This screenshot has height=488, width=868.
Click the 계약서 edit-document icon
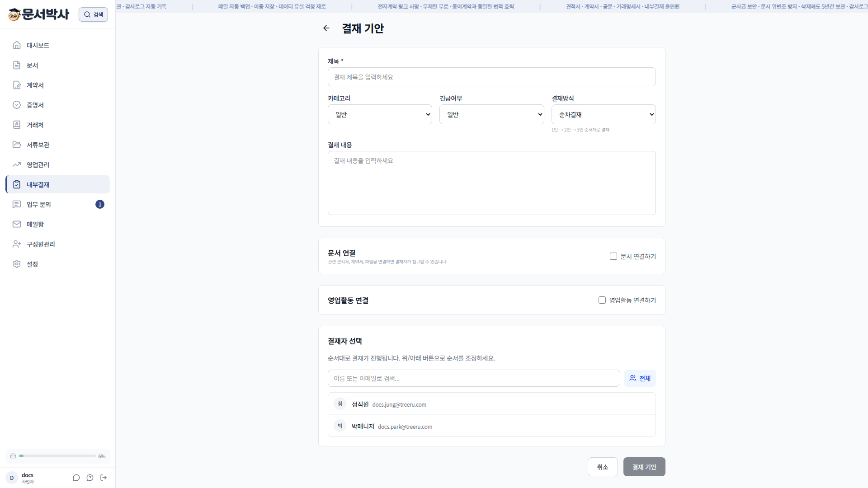click(x=17, y=85)
